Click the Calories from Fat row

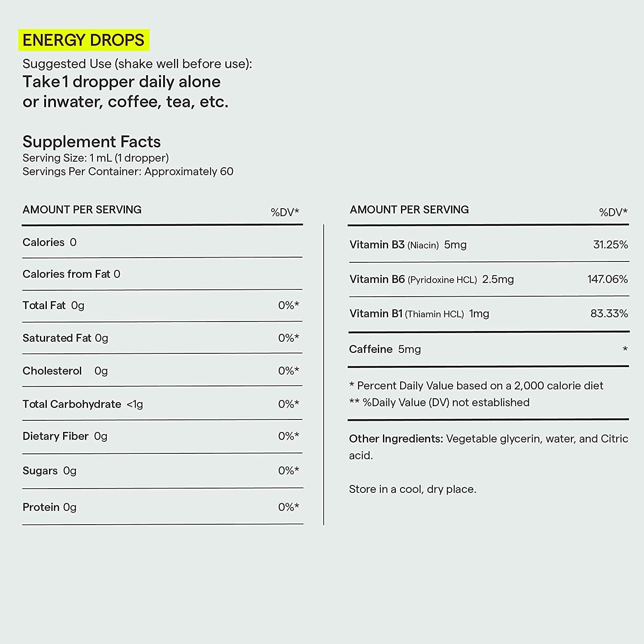[x=71, y=274]
